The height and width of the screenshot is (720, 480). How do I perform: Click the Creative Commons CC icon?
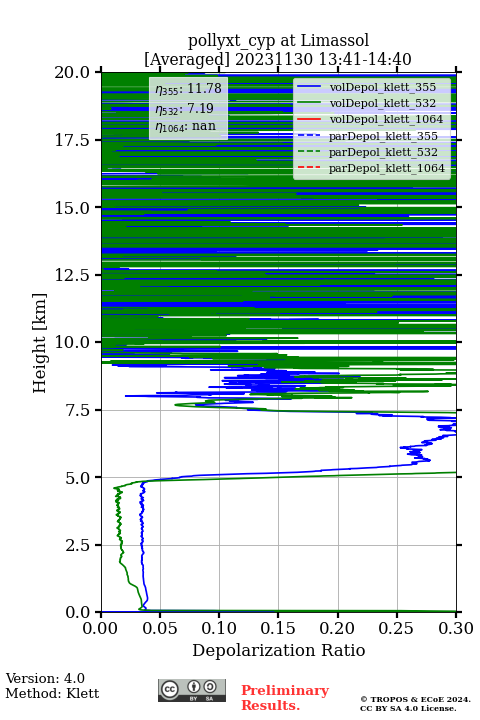169,689
